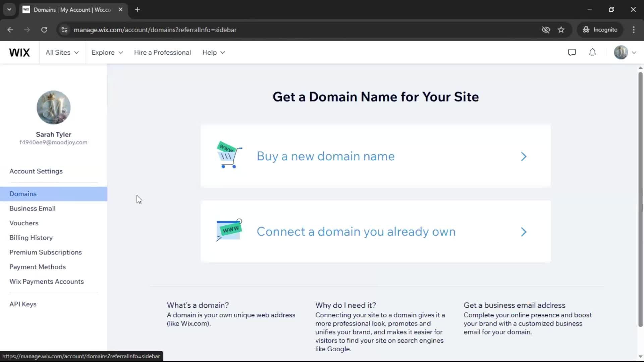Open the chat messages icon

572,53
